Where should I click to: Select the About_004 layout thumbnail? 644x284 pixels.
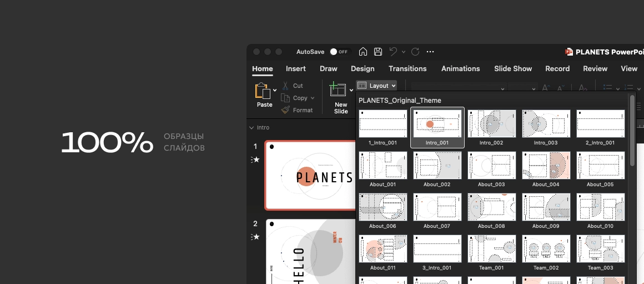click(546, 166)
